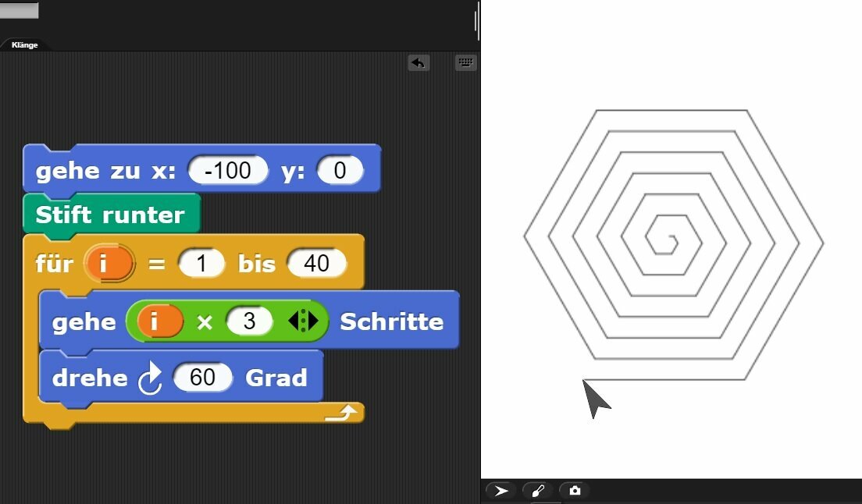Expand the multiply block's input arrows

click(x=304, y=321)
